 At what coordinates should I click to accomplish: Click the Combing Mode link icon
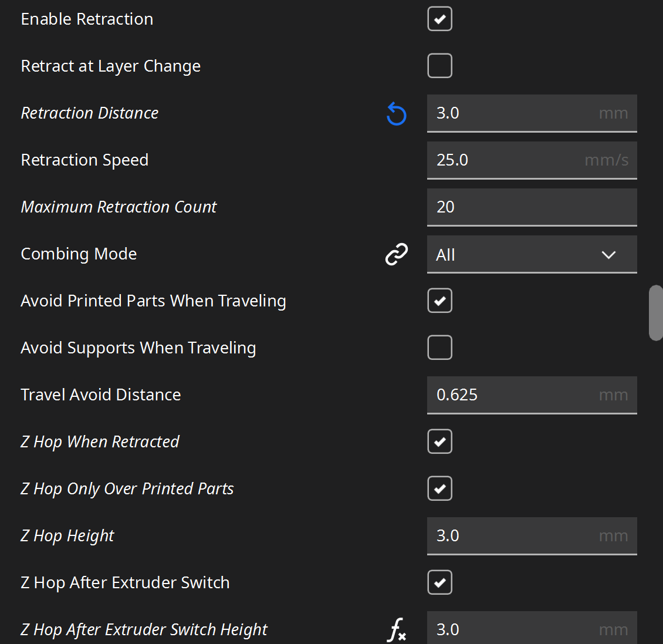(397, 254)
